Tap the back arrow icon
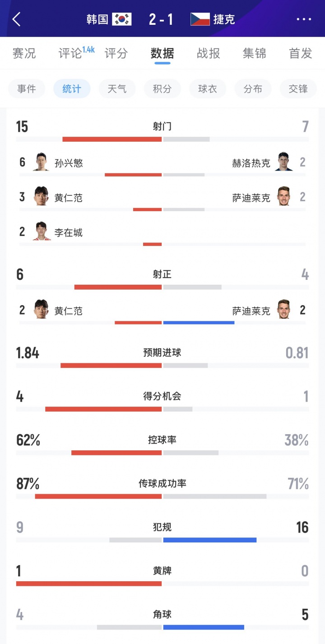Viewport: 325px width, 644px height. click(x=17, y=19)
